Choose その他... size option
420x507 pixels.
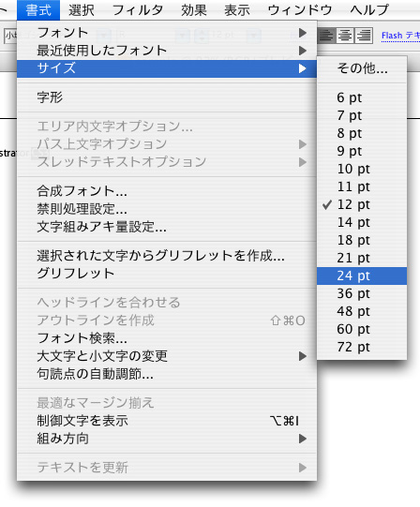click(362, 68)
